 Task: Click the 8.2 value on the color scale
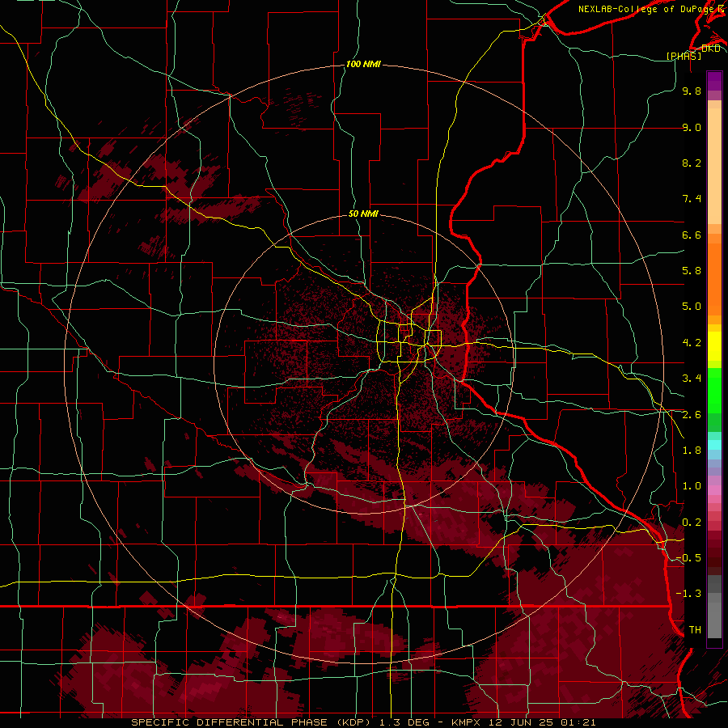(692, 163)
